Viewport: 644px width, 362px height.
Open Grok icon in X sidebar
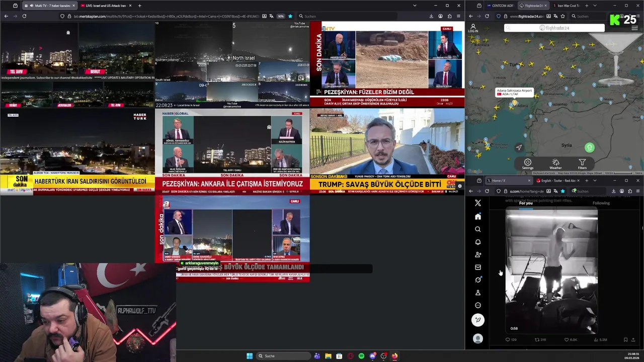coord(478,280)
